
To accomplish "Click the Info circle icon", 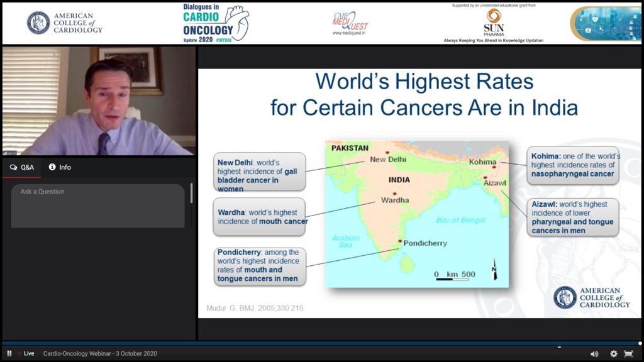I will click(52, 167).
